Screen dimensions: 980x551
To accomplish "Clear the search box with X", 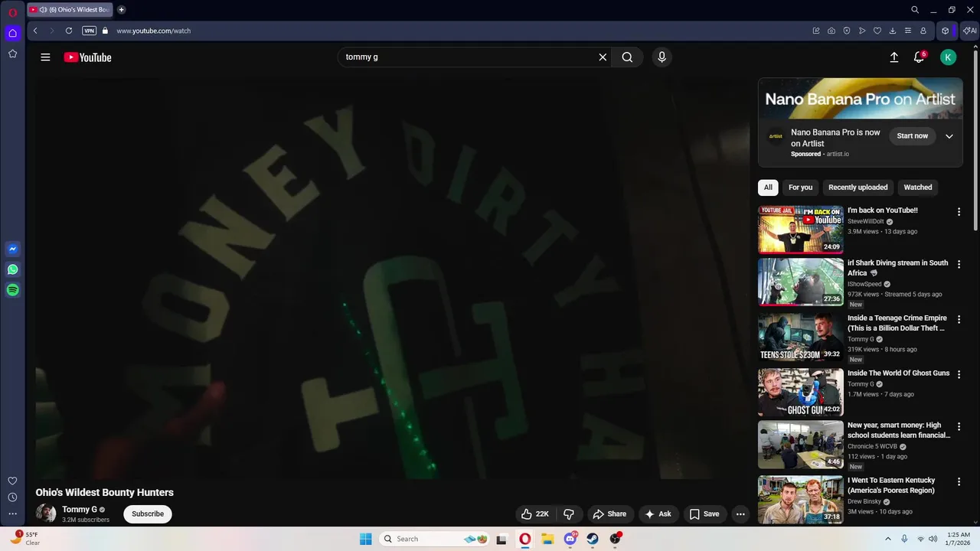I will 603,57.
